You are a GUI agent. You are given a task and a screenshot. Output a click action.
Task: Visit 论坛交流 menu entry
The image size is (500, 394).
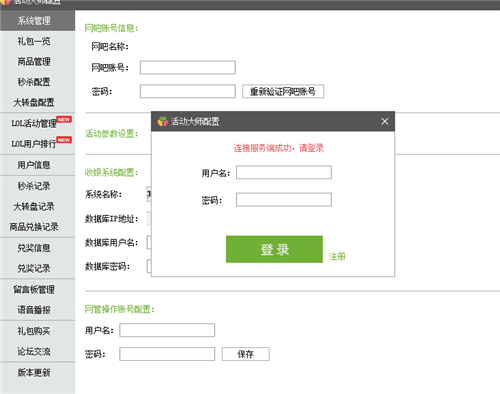point(34,351)
